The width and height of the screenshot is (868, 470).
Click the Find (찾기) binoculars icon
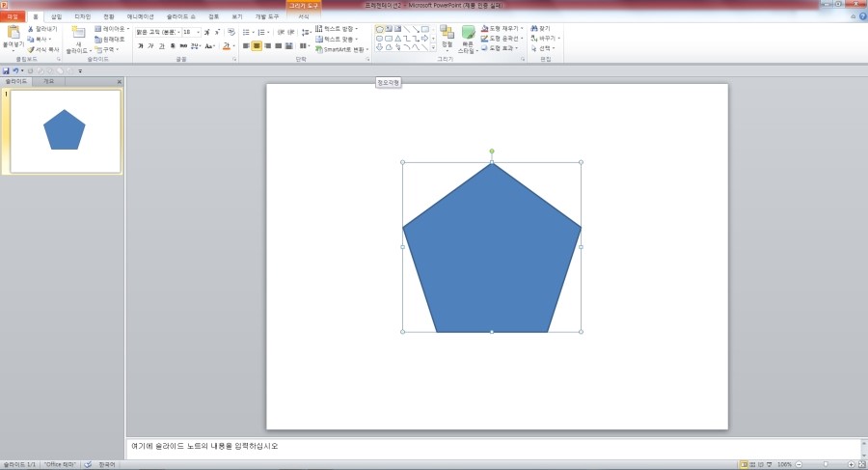point(534,29)
